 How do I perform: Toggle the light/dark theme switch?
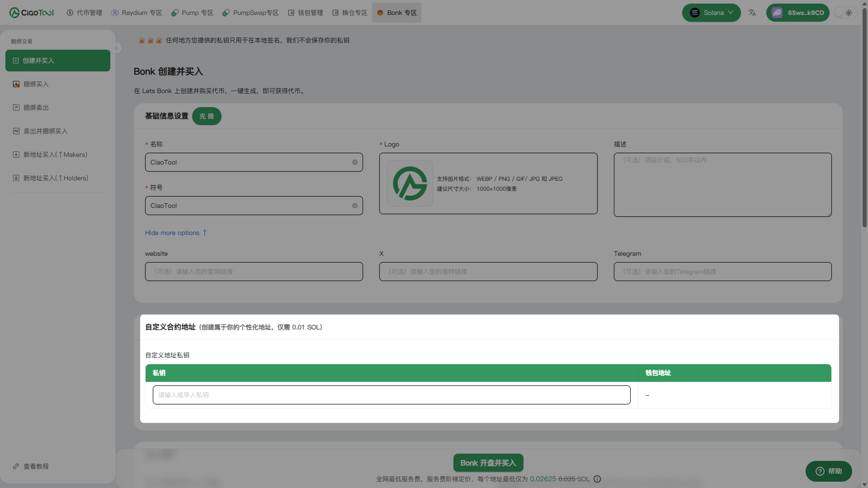click(x=844, y=13)
